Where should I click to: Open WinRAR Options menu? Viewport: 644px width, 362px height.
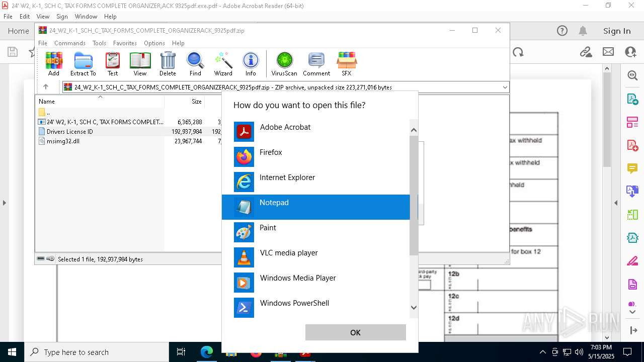click(x=154, y=43)
